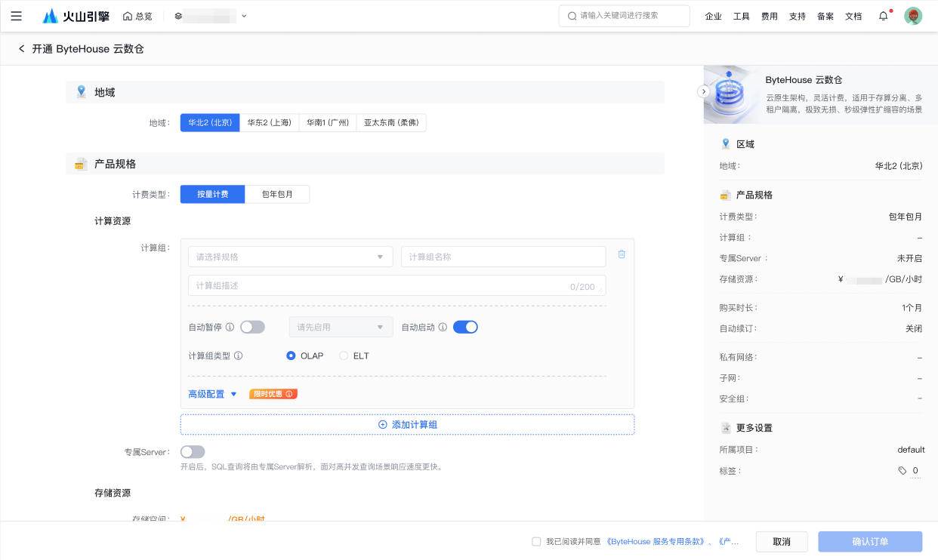This screenshot has width=938, height=560.
Task: Click the 地域 section location icon
Action: pyautogui.click(x=81, y=92)
